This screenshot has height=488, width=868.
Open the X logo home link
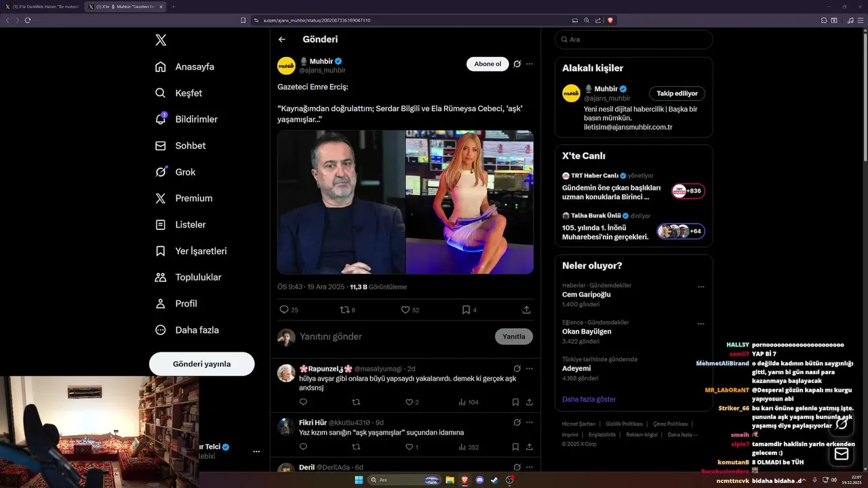pos(161,40)
